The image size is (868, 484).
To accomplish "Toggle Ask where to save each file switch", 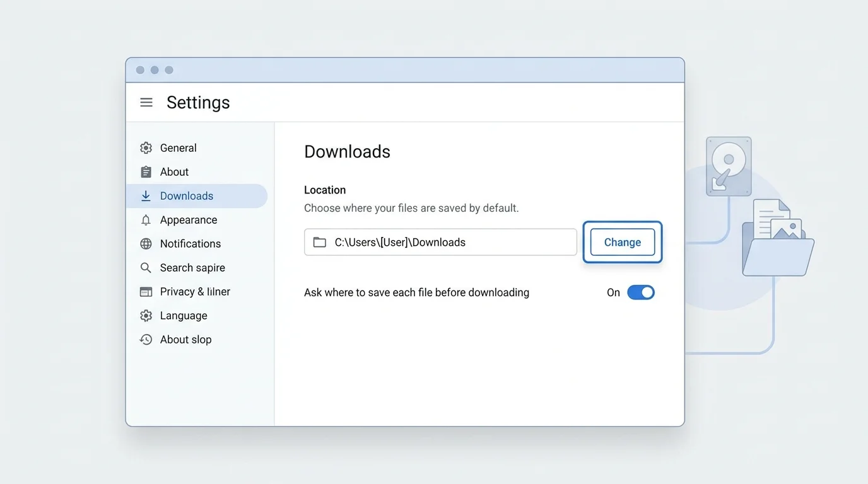I will tap(641, 292).
